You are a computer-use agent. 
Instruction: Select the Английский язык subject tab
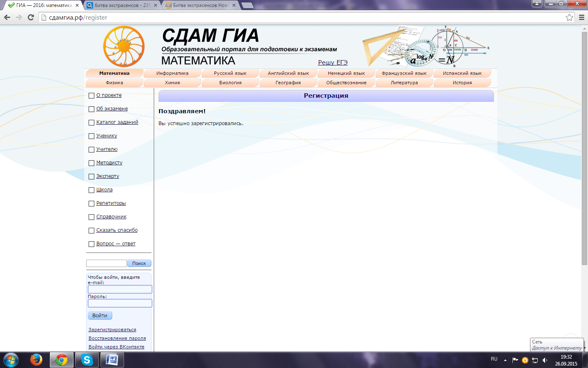pos(288,73)
